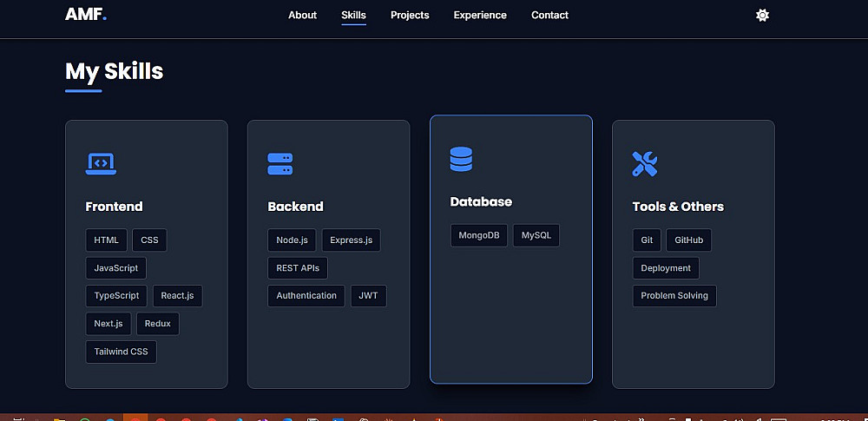Select the CSS skill tag
The image size is (868, 421).
point(149,240)
